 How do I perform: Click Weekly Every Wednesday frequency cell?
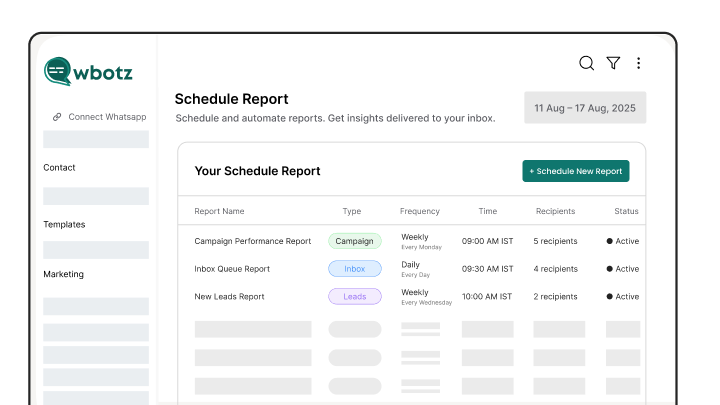426,297
